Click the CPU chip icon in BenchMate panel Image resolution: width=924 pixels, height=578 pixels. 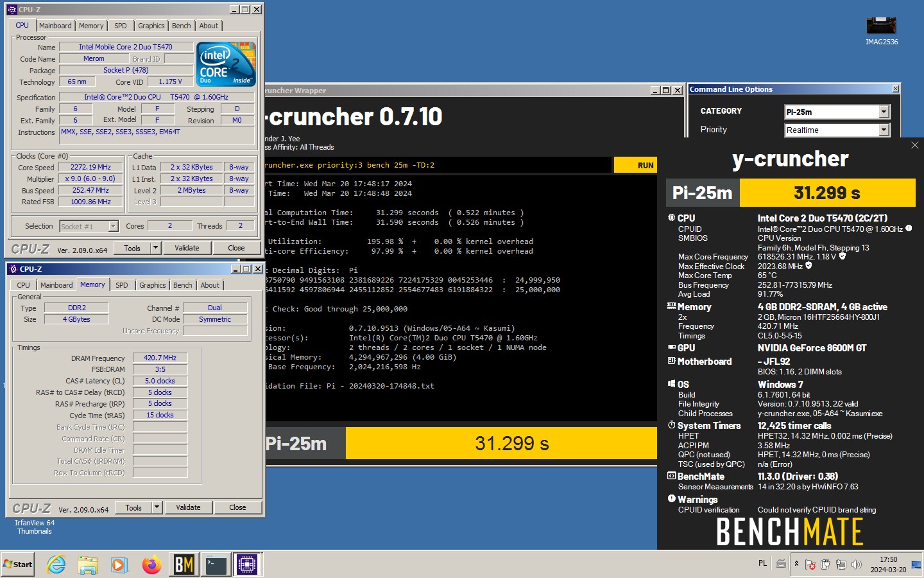click(x=671, y=218)
